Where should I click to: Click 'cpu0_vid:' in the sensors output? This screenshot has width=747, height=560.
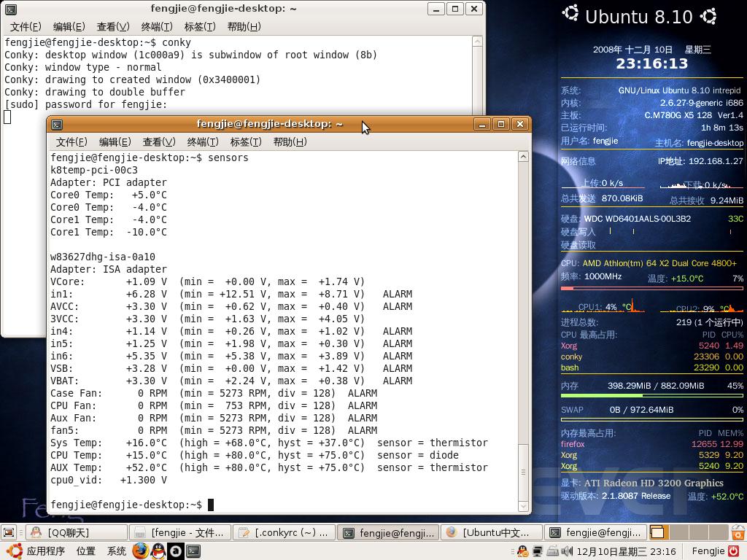pos(76,480)
